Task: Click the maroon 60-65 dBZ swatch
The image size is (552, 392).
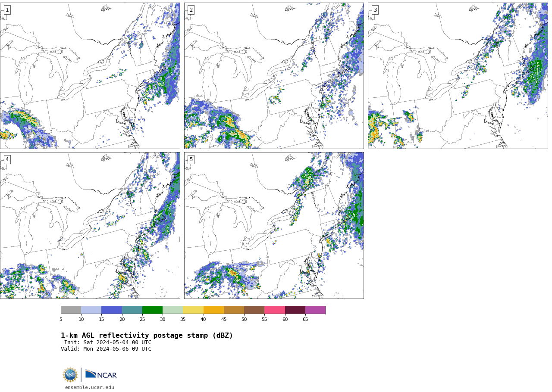Action: pos(295,310)
